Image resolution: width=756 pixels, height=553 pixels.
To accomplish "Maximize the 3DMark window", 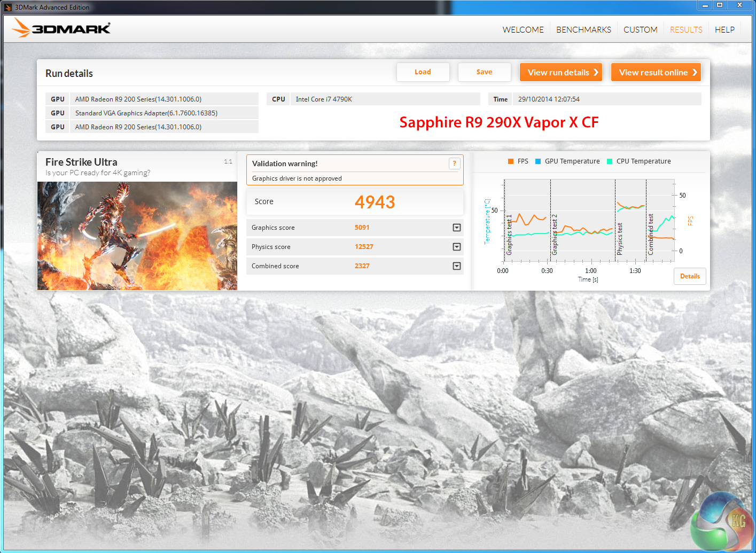I will [720, 5].
